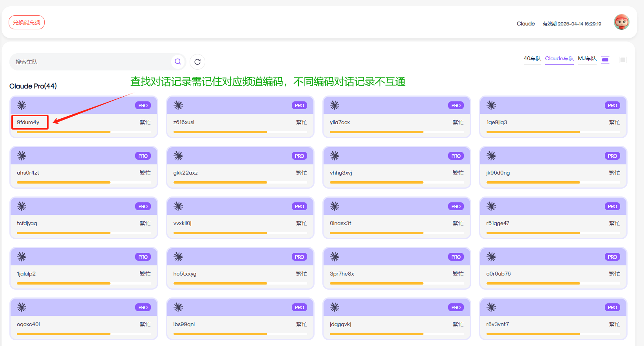Select channel code r51qge47
Viewport: 644px width, 346px height.
tap(498, 223)
